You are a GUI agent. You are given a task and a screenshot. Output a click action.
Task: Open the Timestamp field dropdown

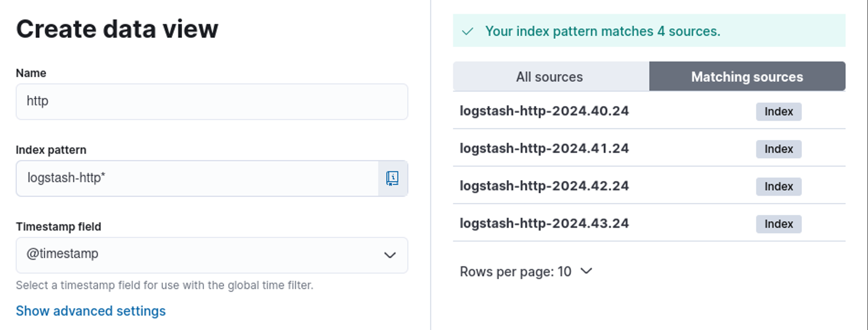(x=212, y=255)
